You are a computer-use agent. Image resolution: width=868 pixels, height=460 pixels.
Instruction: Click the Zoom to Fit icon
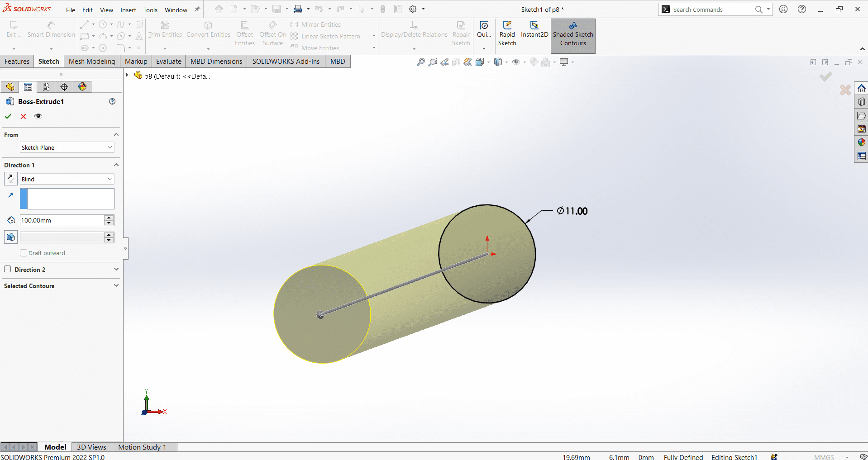pyautogui.click(x=421, y=62)
